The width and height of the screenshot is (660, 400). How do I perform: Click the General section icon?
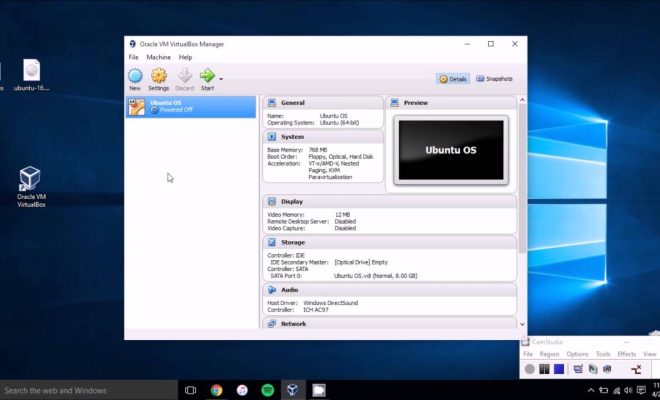pyautogui.click(x=272, y=103)
